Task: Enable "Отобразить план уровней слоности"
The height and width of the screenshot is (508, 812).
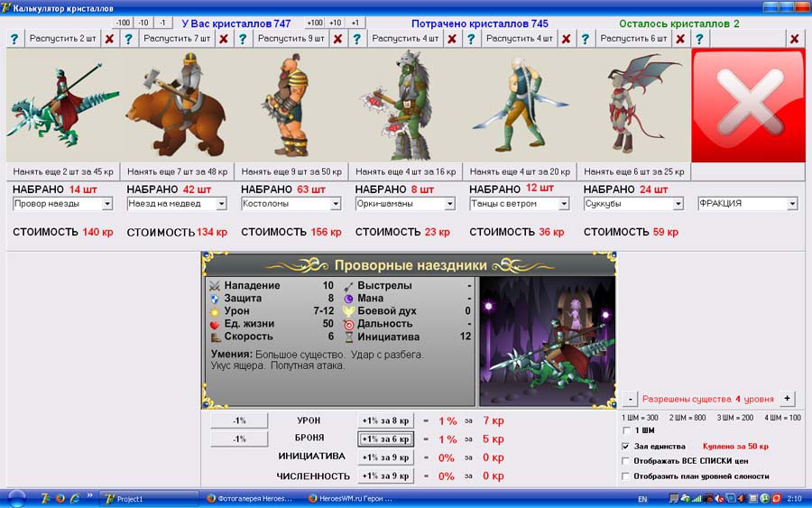Action: coord(627,476)
